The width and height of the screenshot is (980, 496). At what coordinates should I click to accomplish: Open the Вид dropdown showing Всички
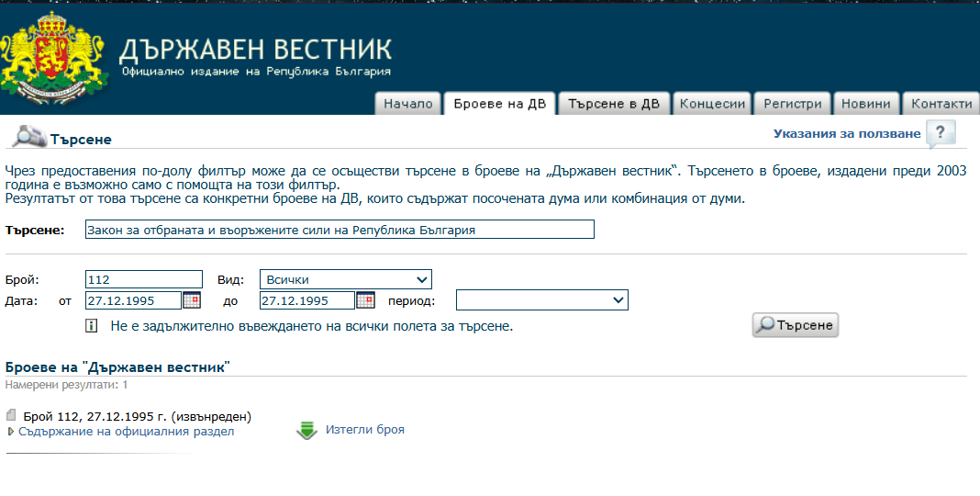[x=346, y=279]
